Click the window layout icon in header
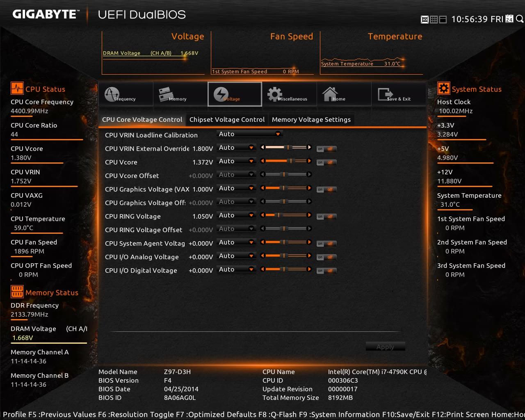The width and height of the screenshot is (525, 420). (x=443, y=19)
